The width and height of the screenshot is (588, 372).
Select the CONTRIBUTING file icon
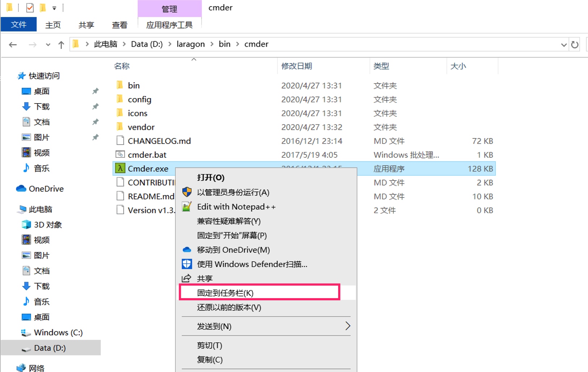click(x=120, y=182)
